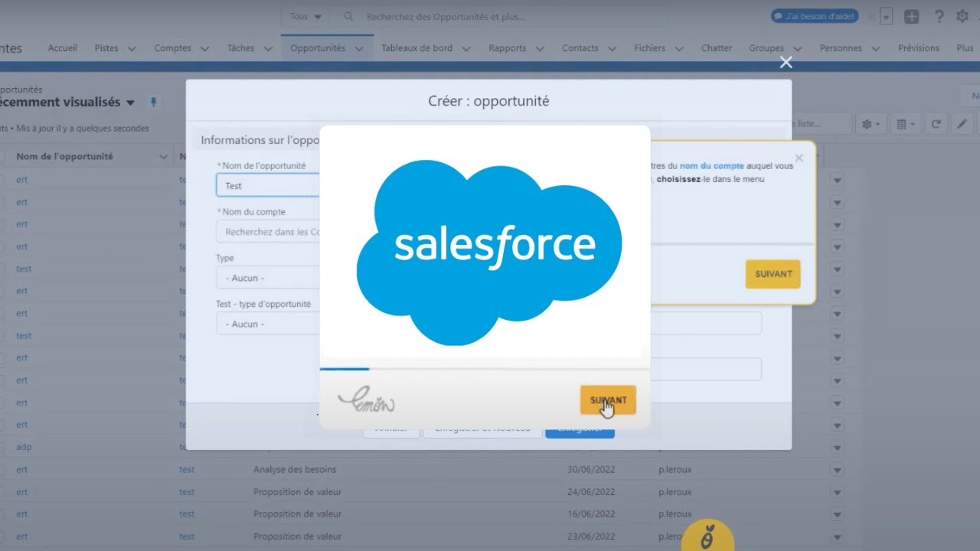
Task: Refresh the opportunities list
Action: click(x=936, y=124)
